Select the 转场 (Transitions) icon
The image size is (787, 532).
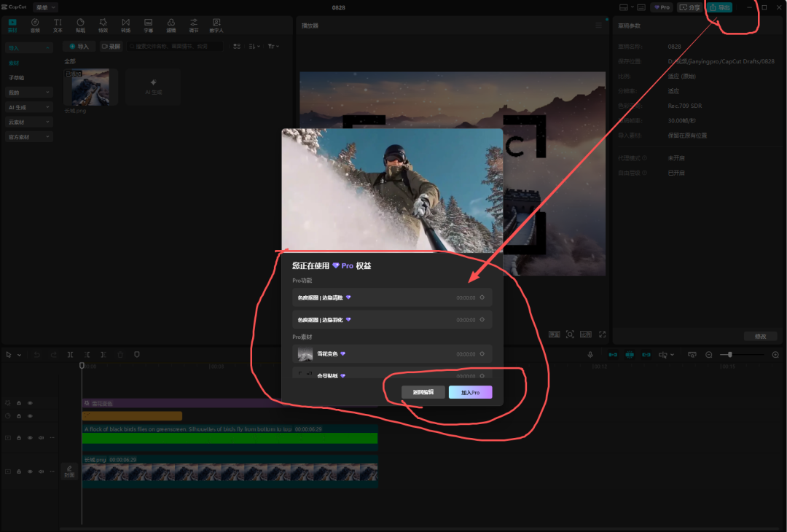pyautogui.click(x=125, y=26)
